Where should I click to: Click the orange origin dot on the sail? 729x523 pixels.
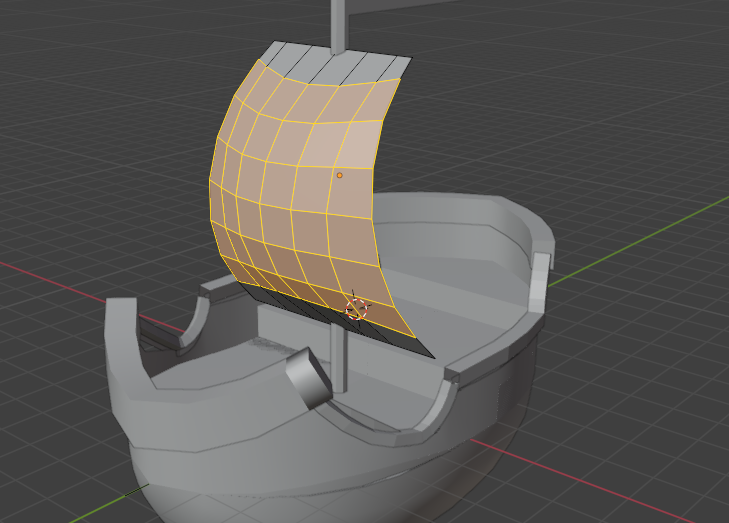[339, 175]
